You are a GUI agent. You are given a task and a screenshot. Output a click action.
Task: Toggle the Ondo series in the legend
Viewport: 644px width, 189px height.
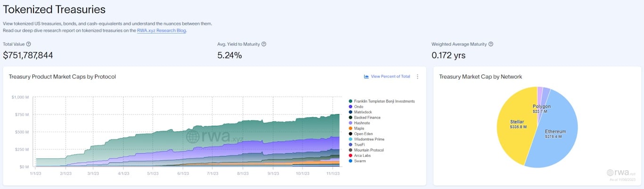pyautogui.click(x=357, y=107)
